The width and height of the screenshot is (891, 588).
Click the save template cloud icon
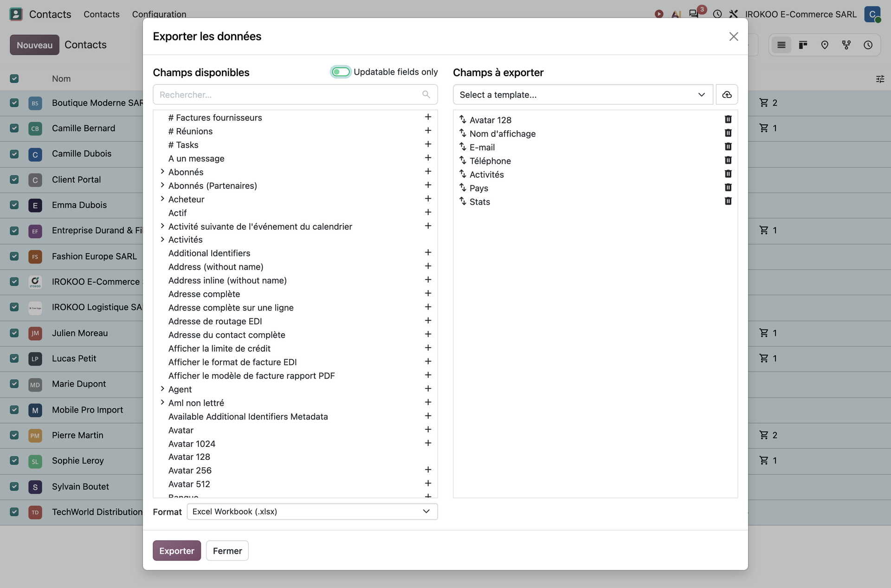[x=727, y=95]
